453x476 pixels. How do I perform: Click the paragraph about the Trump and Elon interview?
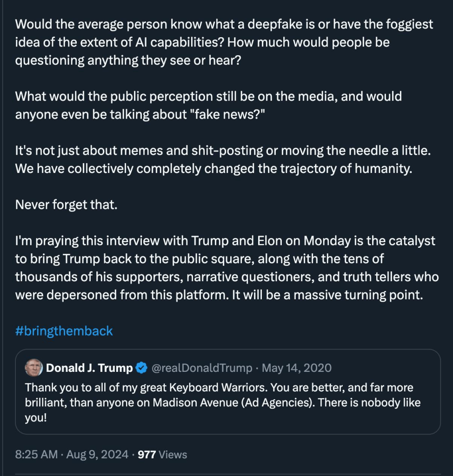click(226, 268)
